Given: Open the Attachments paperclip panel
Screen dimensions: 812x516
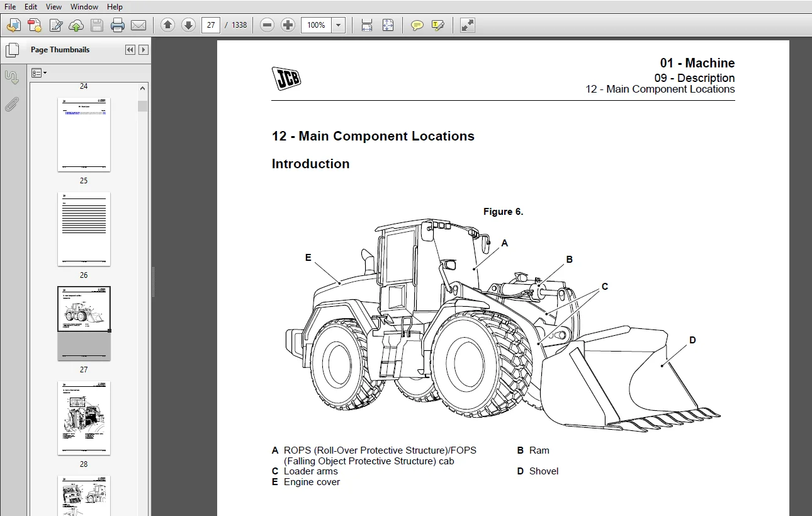Looking at the screenshot, I should tap(12, 105).
